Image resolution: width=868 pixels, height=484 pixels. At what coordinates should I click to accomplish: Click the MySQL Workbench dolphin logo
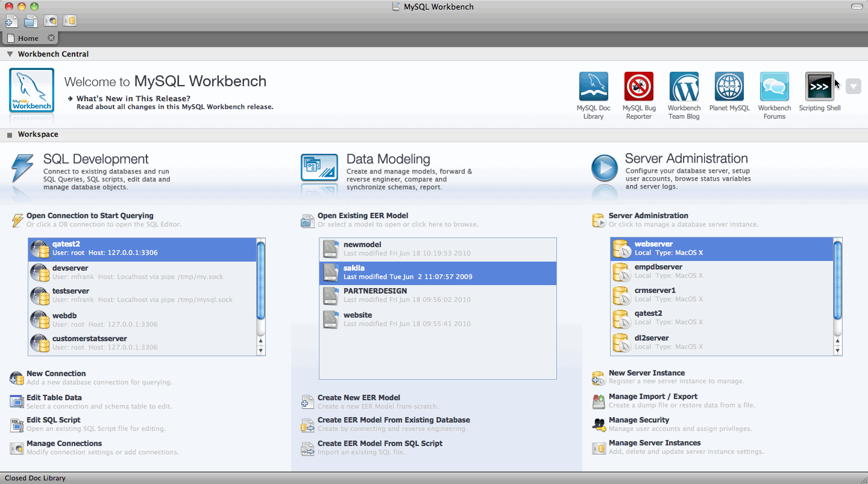32,90
